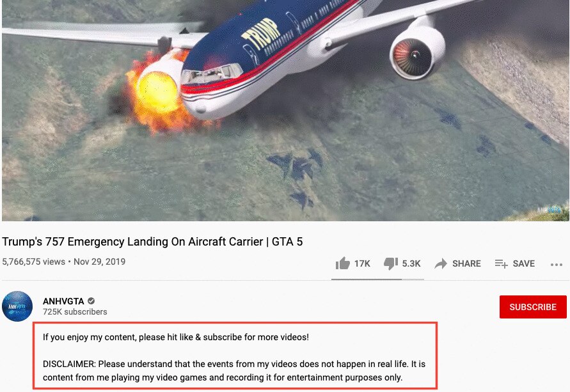Click the 17K like count
Viewport: 570px width, 392px height.
pos(362,263)
